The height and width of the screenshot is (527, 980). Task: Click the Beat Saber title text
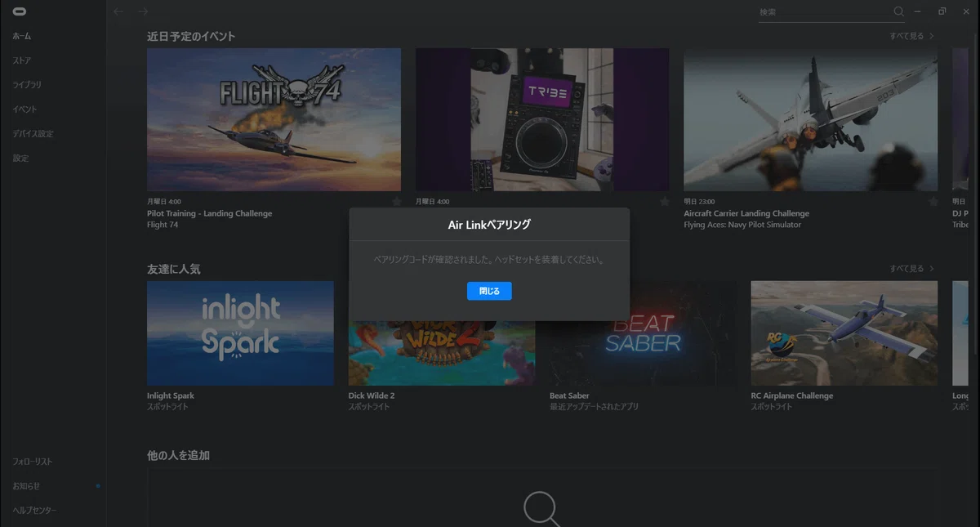coord(569,395)
